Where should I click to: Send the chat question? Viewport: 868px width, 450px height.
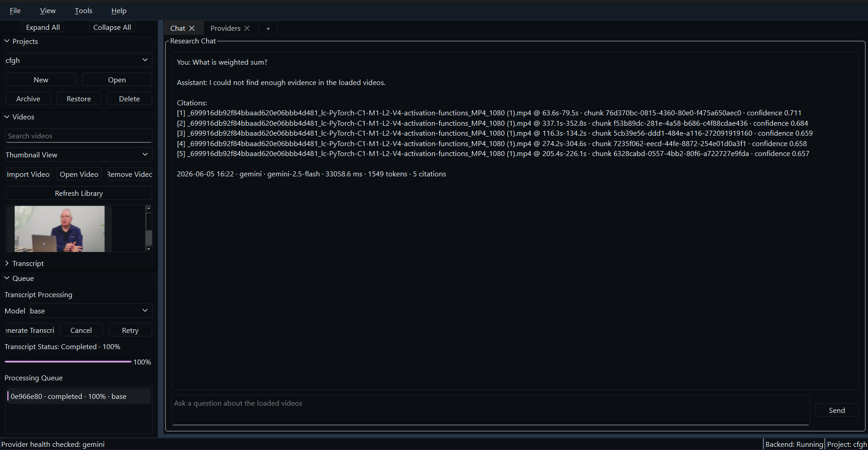836,410
